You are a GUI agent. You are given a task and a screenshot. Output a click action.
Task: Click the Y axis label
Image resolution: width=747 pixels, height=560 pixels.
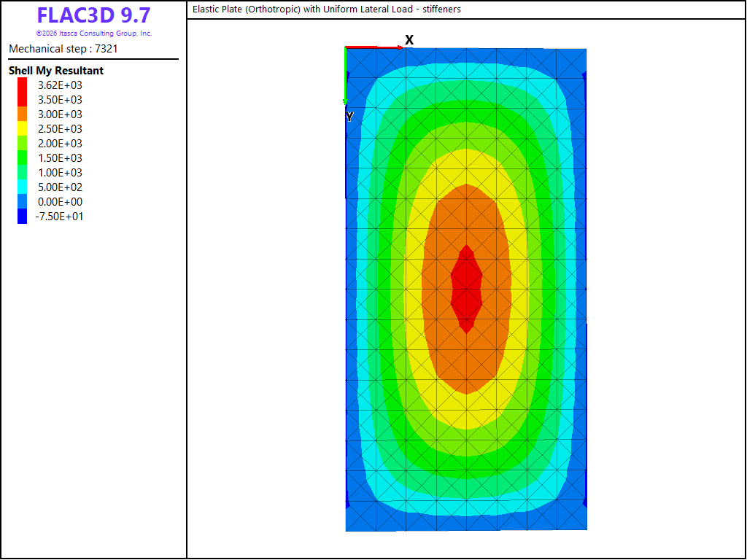[x=349, y=117]
